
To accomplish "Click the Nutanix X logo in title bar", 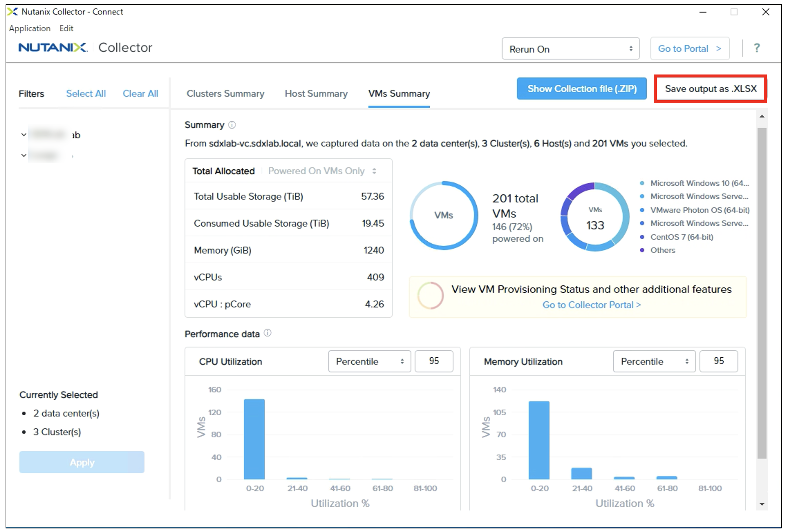I will [x=13, y=12].
